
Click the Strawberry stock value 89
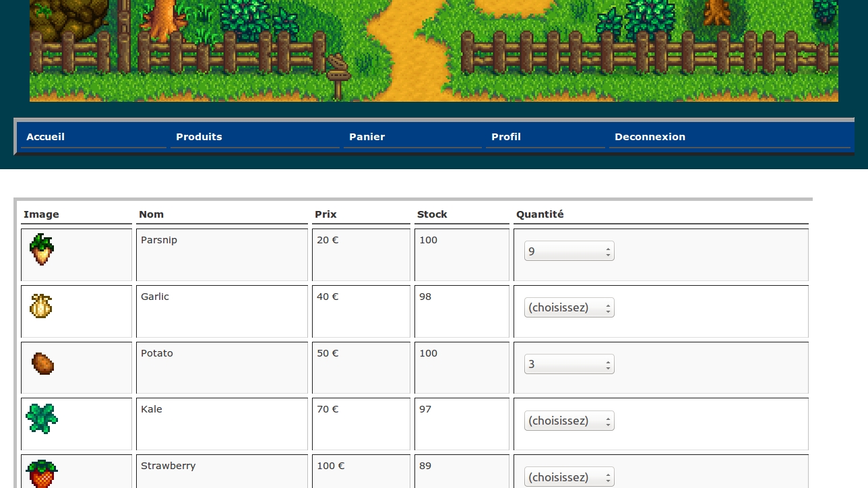tap(425, 466)
